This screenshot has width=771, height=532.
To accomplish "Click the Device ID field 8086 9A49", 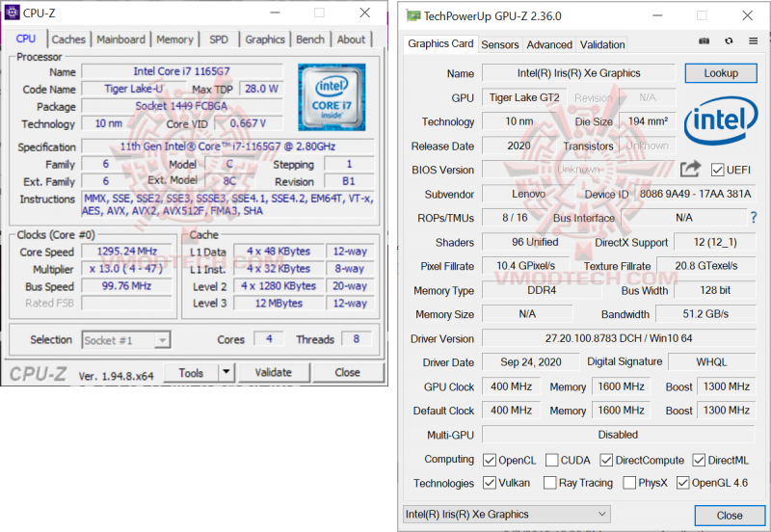I will [x=695, y=194].
